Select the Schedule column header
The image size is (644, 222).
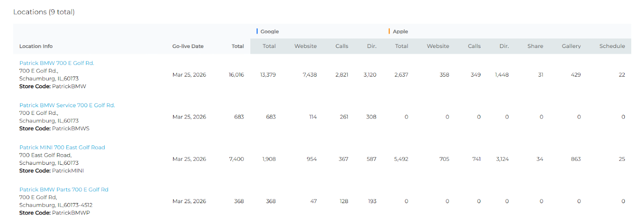coord(612,46)
